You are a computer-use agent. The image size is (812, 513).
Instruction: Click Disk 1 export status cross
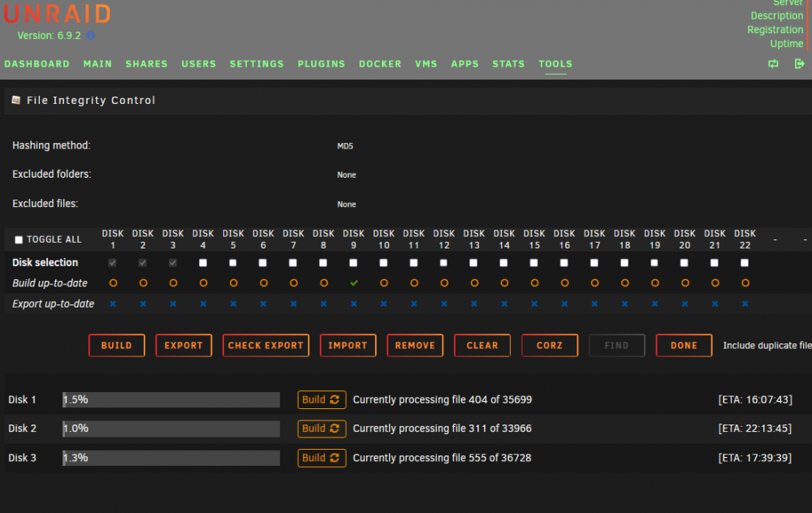pyautogui.click(x=113, y=304)
